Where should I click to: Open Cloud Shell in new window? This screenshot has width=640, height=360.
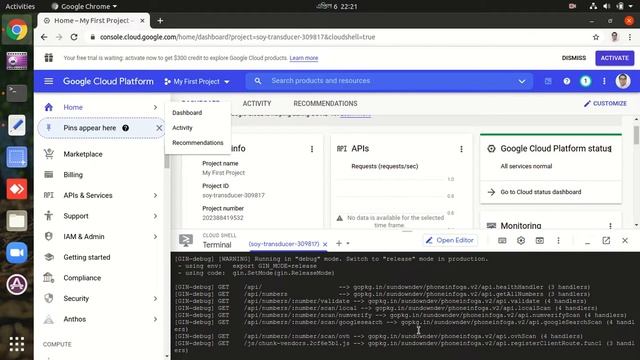(606, 241)
